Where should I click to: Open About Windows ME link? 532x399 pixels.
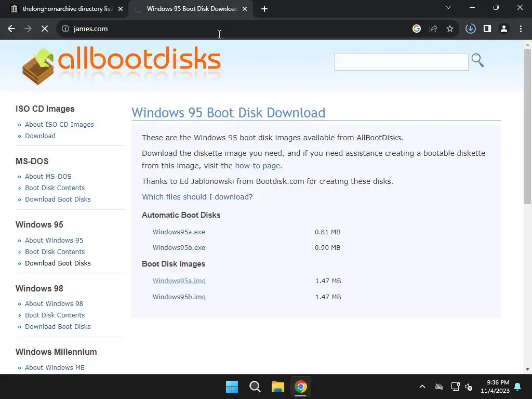tap(55, 367)
